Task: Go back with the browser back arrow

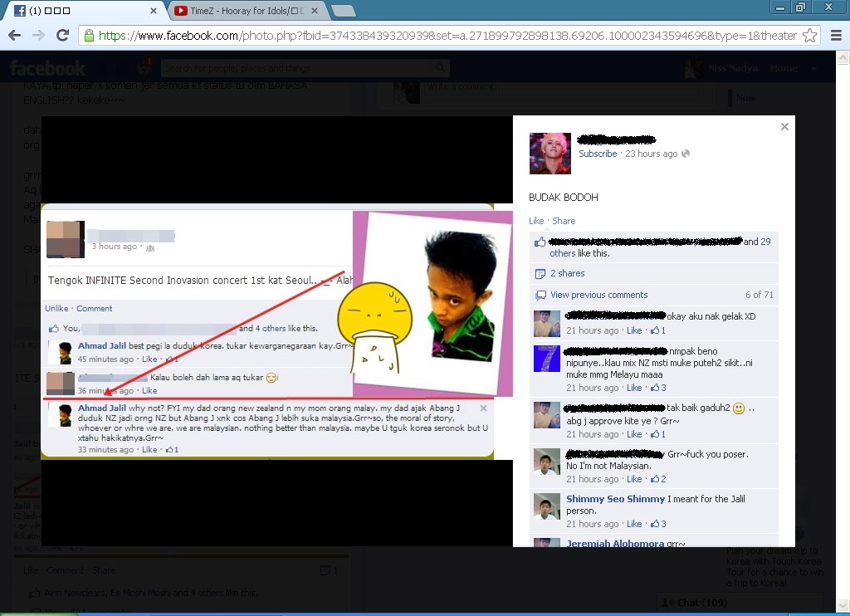Action: click(15, 35)
